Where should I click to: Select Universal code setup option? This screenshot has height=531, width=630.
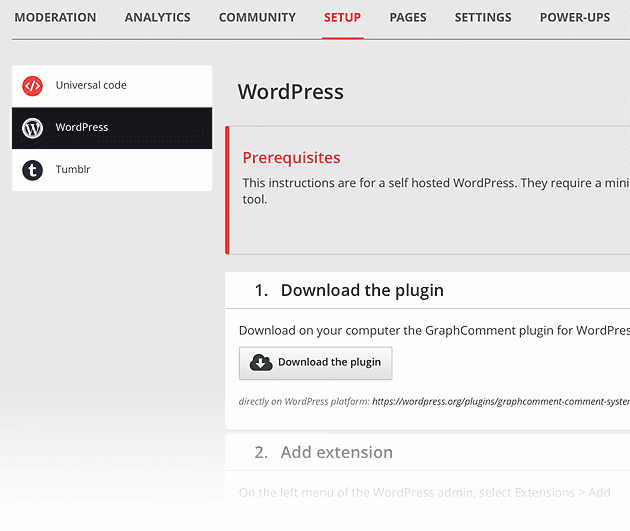point(112,86)
